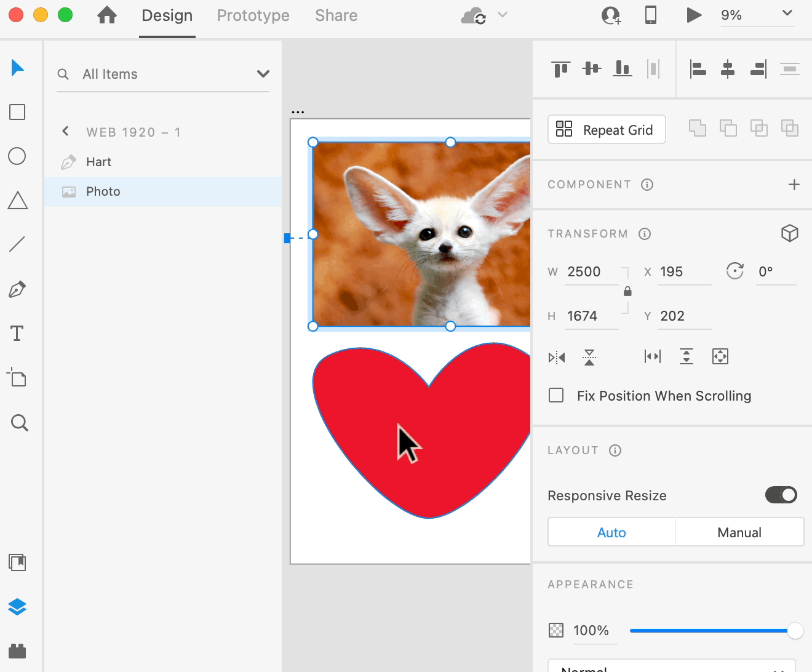Flip selection vertically
812x672 pixels.
589,357
